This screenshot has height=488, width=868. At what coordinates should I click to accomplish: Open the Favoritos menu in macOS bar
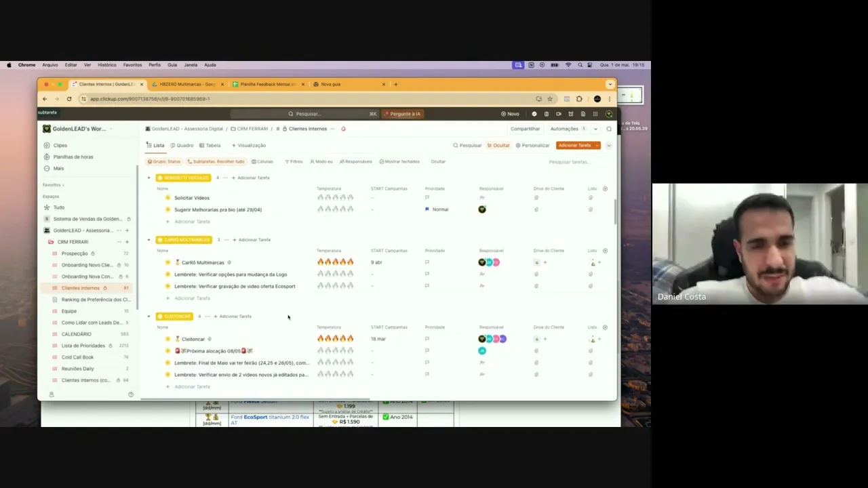pyautogui.click(x=132, y=65)
